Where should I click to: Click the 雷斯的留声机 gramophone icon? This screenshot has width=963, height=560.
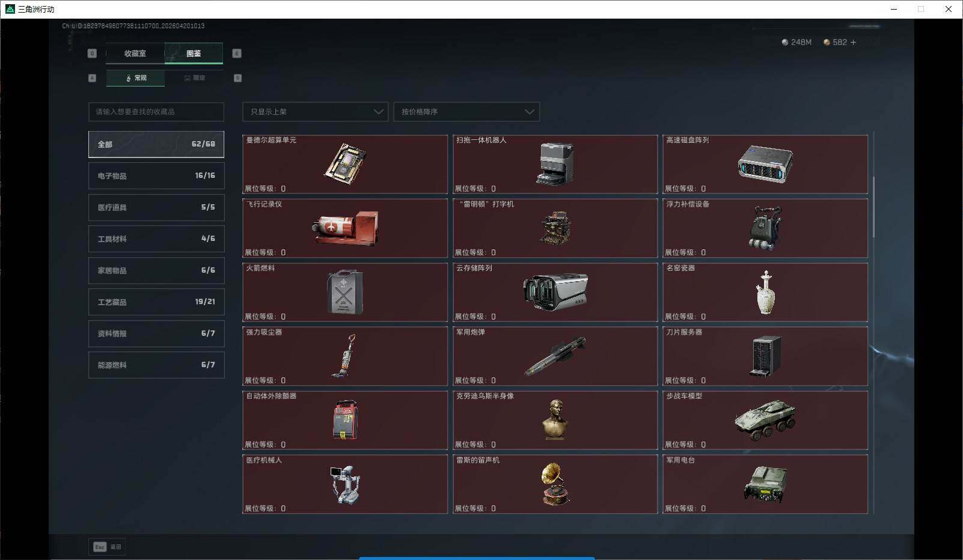point(555,484)
